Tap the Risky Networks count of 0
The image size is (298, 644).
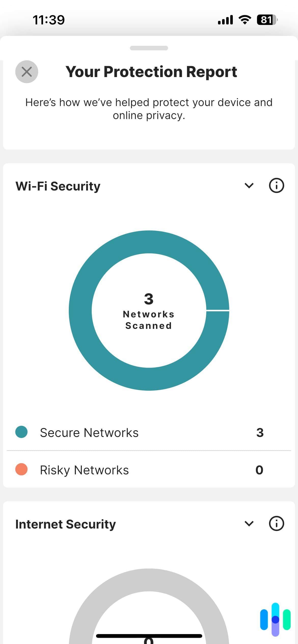pos(259,470)
